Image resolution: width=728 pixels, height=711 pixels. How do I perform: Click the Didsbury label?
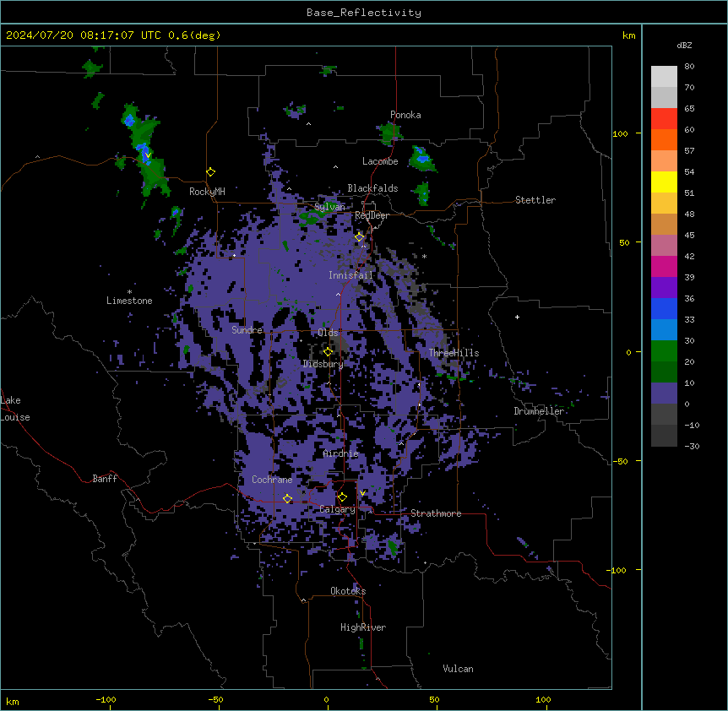tap(323, 364)
